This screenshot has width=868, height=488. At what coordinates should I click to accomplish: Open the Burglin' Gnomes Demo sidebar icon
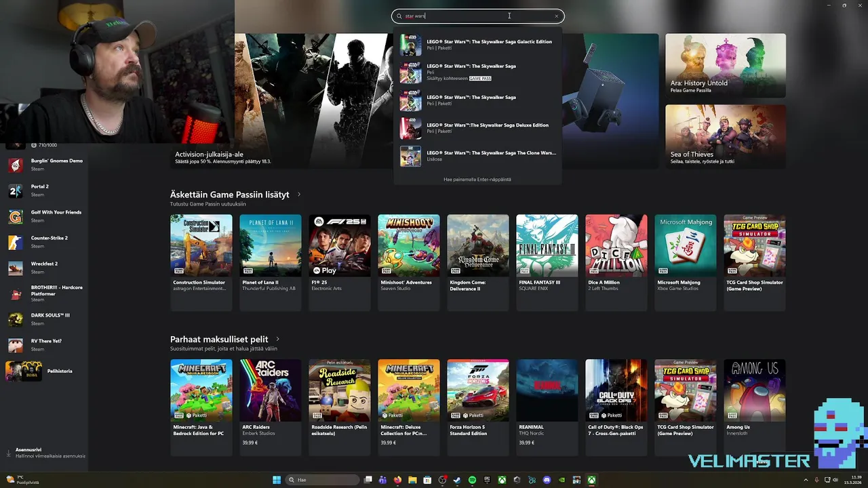point(16,165)
